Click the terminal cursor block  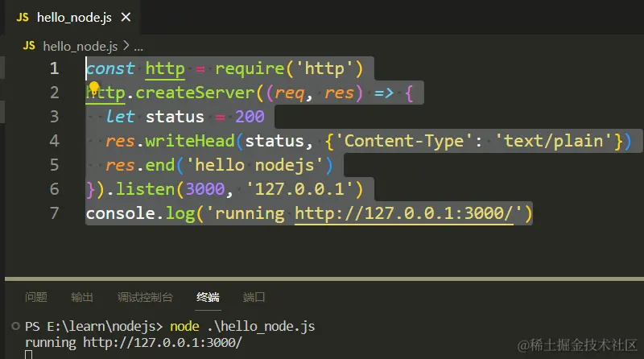pos(28,355)
